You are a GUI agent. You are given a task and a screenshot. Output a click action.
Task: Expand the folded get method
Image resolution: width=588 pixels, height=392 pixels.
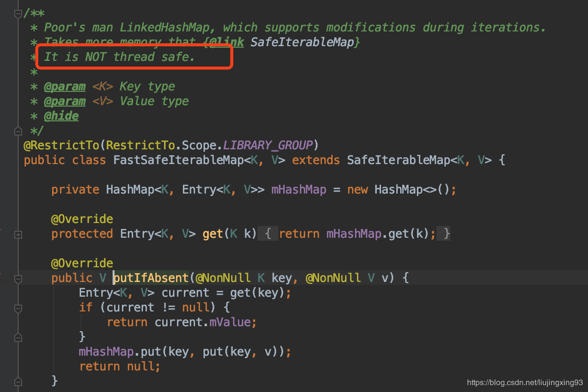tap(18, 235)
